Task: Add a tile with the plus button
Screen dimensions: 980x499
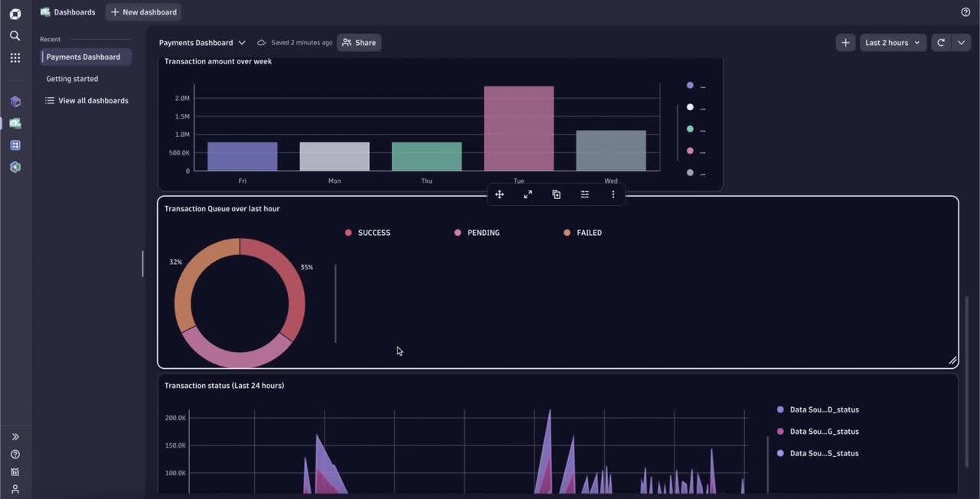Action: (x=845, y=43)
